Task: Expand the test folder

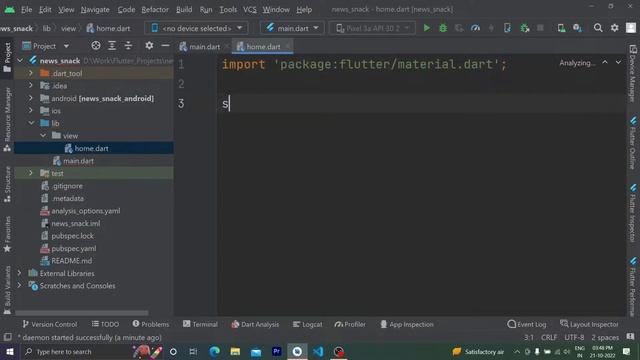Action: coord(31,173)
